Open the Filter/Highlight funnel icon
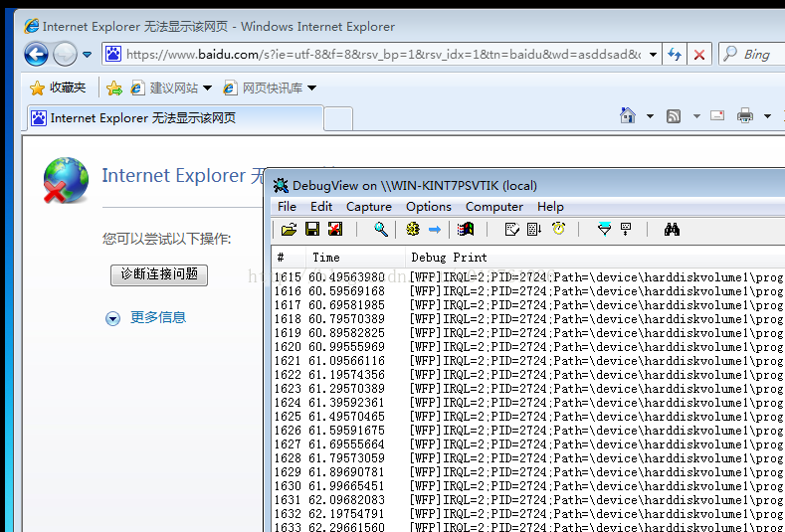Screen dimensions: 785x532 click(604, 230)
